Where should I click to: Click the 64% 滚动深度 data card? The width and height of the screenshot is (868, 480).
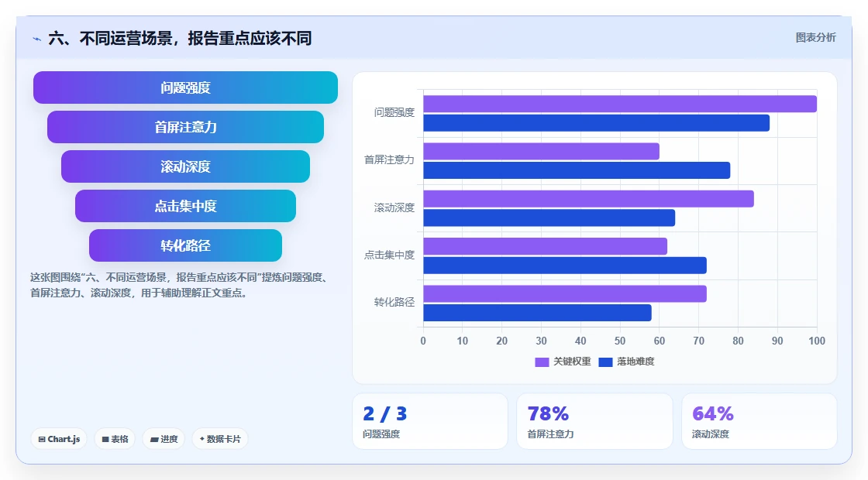[x=759, y=421]
